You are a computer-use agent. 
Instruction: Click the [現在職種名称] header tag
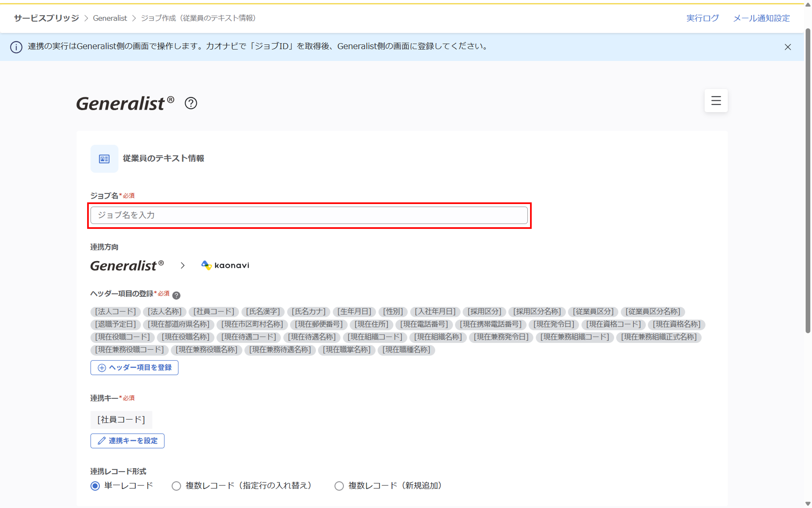pyautogui.click(x=406, y=350)
